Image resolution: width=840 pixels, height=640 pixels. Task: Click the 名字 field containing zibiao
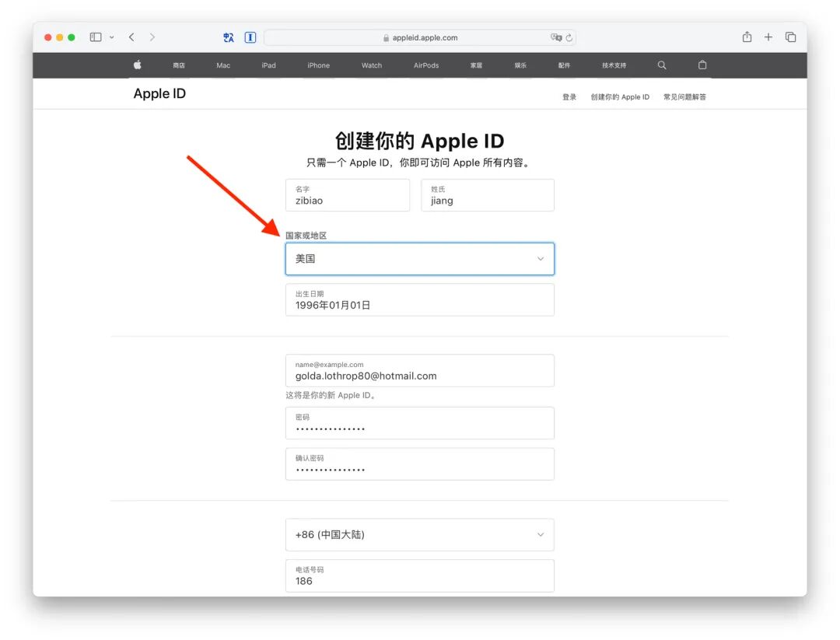tap(348, 195)
